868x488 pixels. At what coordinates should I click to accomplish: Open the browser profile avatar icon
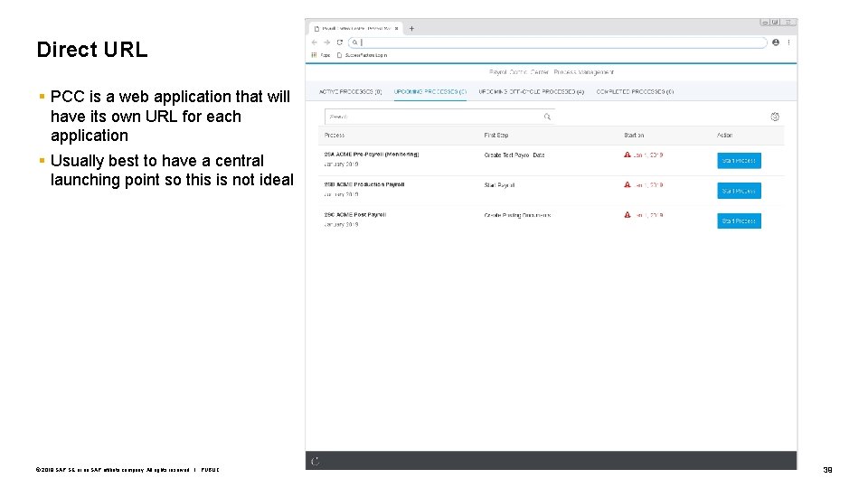point(776,42)
